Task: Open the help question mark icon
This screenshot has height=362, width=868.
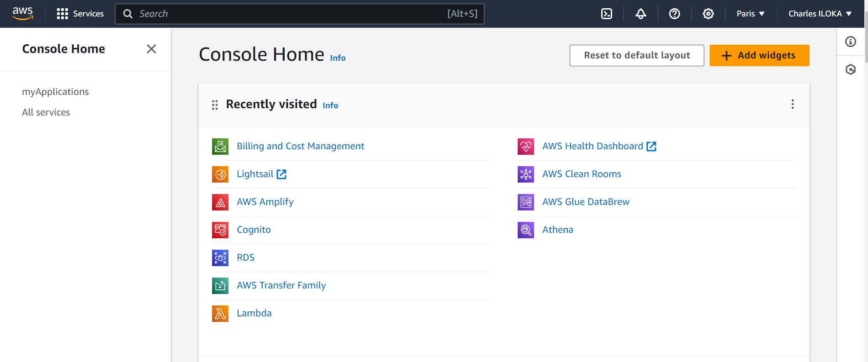Action: click(x=675, y=14)
